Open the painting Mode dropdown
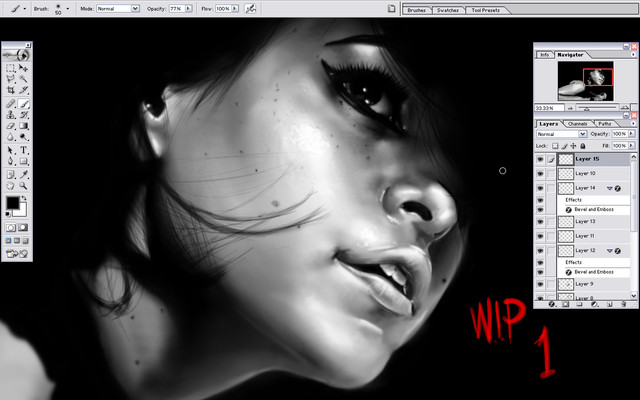Viewport: 640px width, 400px height. click(x=118, y=8)
